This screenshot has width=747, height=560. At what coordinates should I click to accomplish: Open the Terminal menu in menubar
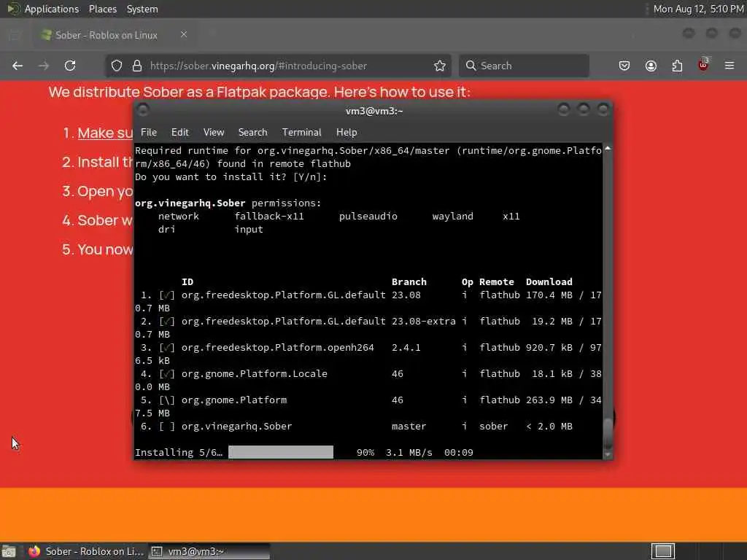coord(301,133)
